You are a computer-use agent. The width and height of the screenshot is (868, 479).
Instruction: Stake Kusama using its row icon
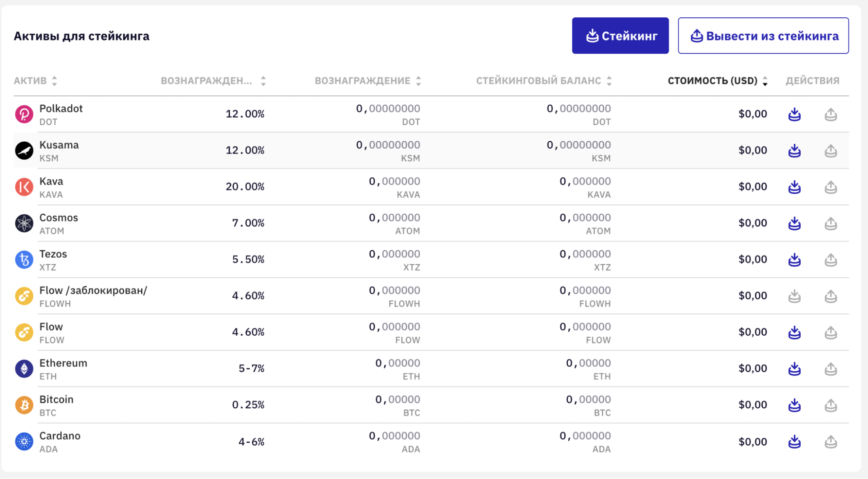click(x=794, y=151)
